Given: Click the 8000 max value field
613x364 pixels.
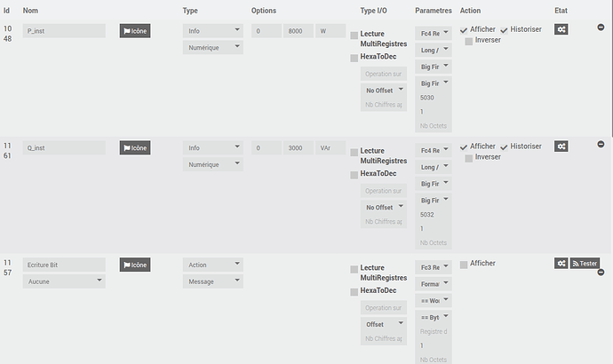Looking at the screenshot, I should tap(299, 31).
